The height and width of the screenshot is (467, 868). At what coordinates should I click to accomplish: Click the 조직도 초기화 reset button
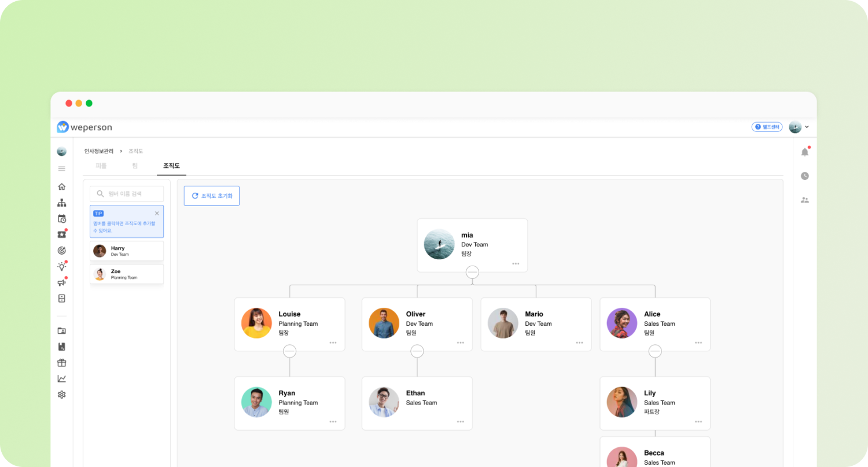[212, 196]
